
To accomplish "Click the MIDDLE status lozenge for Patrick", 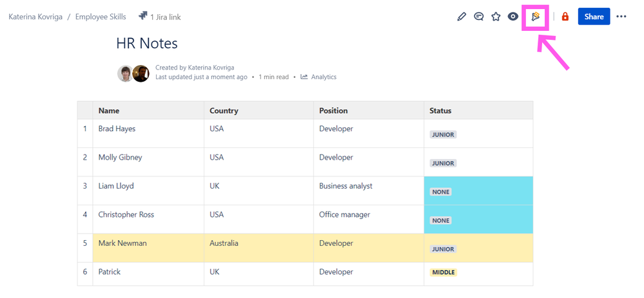I will coord(443,272).
